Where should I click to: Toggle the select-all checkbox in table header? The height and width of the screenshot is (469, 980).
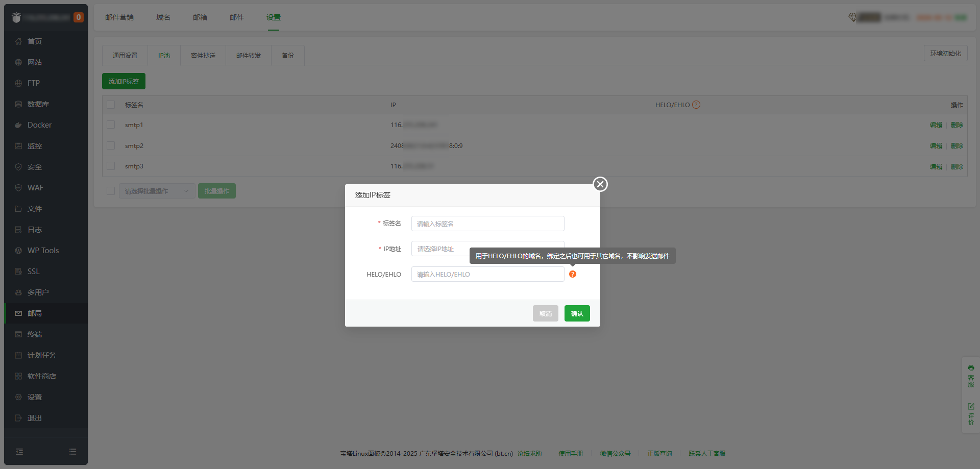tap(111, 105)
